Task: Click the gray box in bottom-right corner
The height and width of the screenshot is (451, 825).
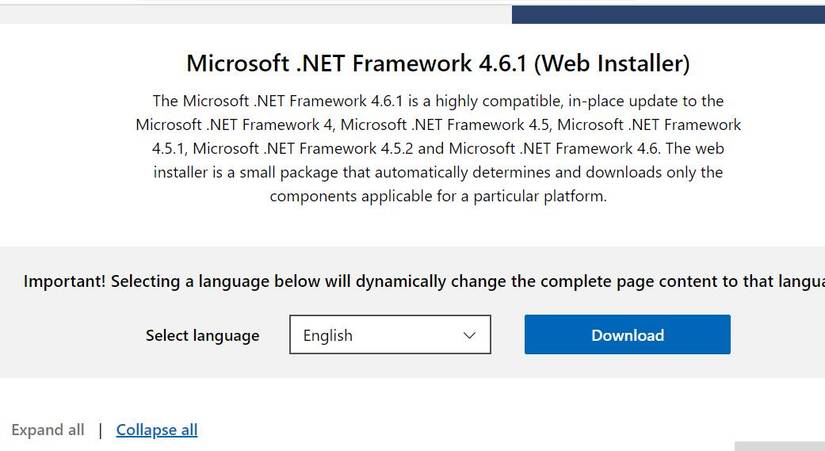Action: 779,446
